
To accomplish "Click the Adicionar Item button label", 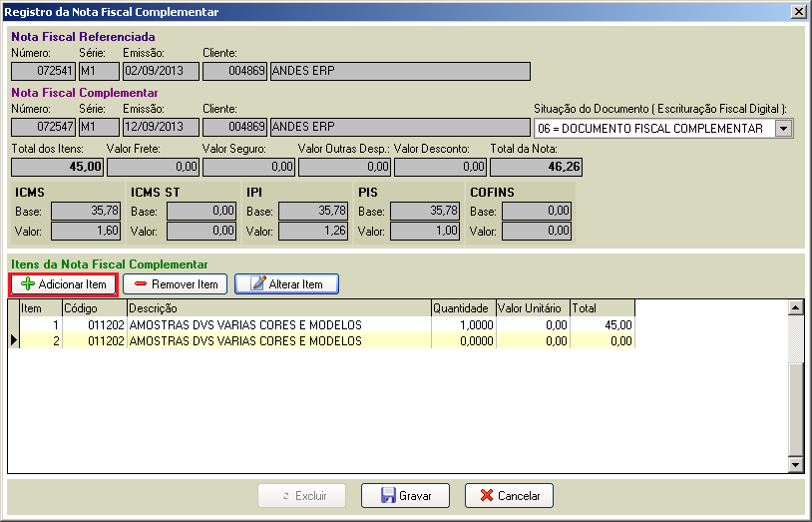I will point(72,284).
